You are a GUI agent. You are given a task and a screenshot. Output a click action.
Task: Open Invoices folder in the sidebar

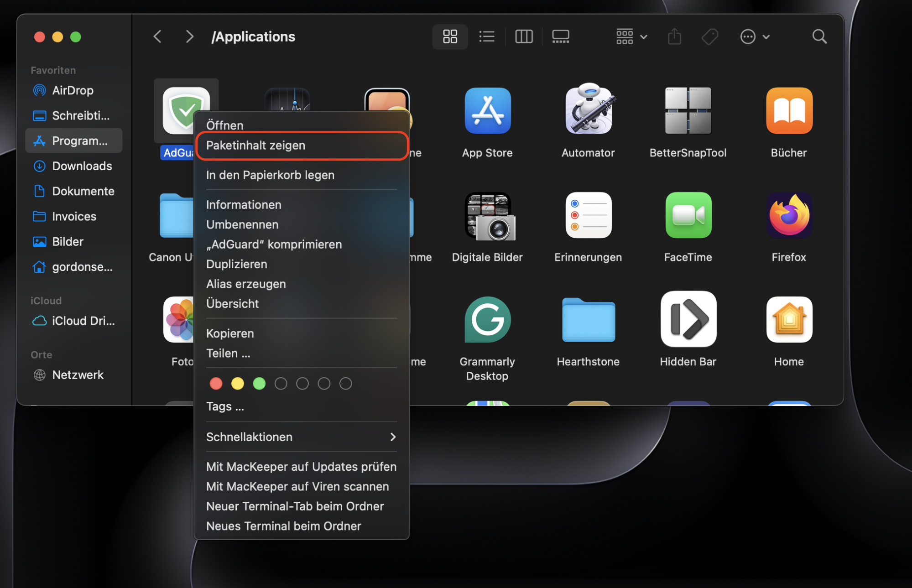[73, 216]
